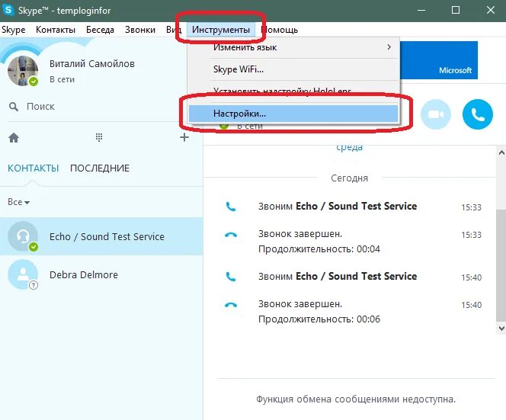Click hang-up icon beside 15:33 entry
This screenshot has width=506, height=420.
231,235
